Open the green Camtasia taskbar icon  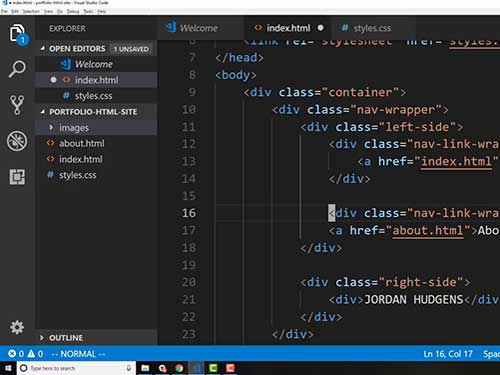(213, 368)
